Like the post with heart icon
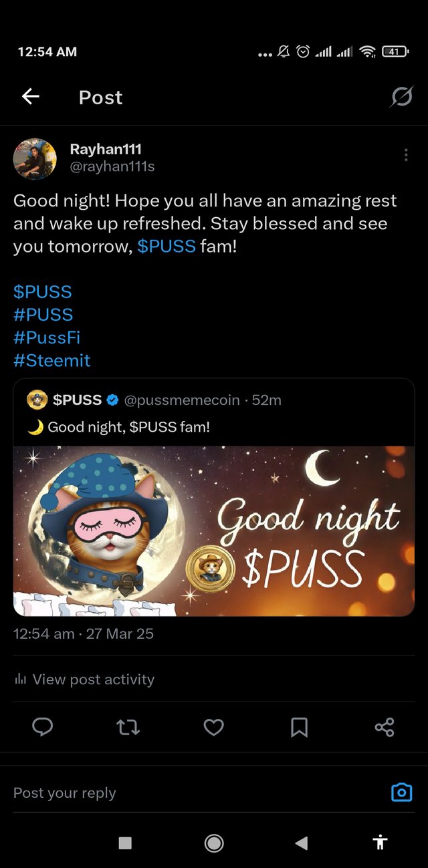Screen dimensions: 428x868 (213, 727)
